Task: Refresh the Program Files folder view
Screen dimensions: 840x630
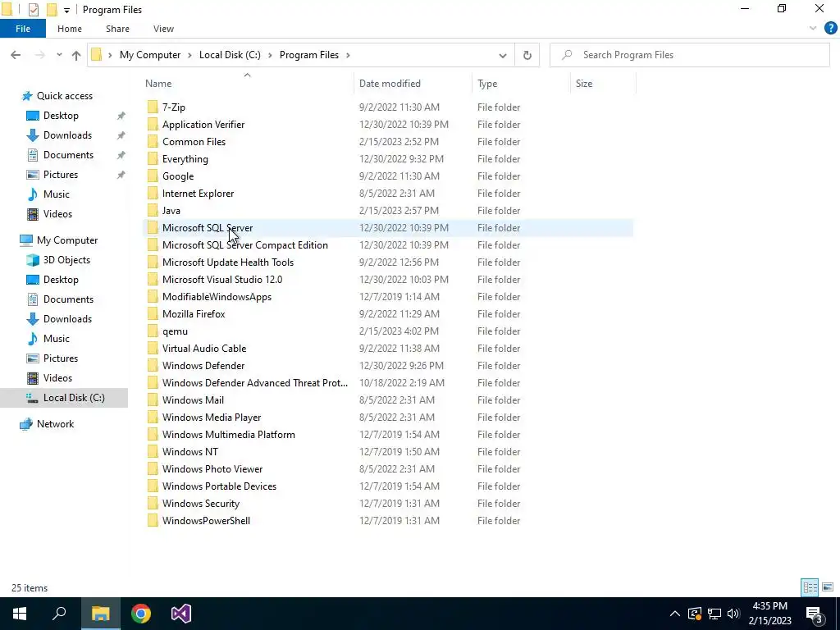Action: pos(527,55)
